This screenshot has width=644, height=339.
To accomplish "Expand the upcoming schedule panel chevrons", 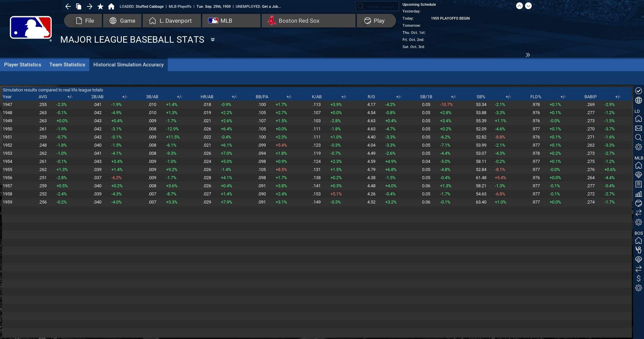I will click(528, 55).
